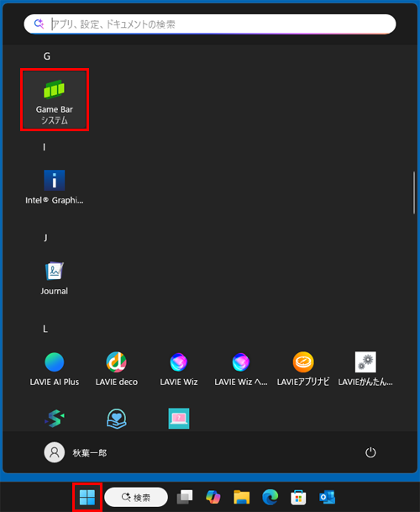This screenshot has height=512, width=420.
Task: Click the letter J group header
Action: 45,238
